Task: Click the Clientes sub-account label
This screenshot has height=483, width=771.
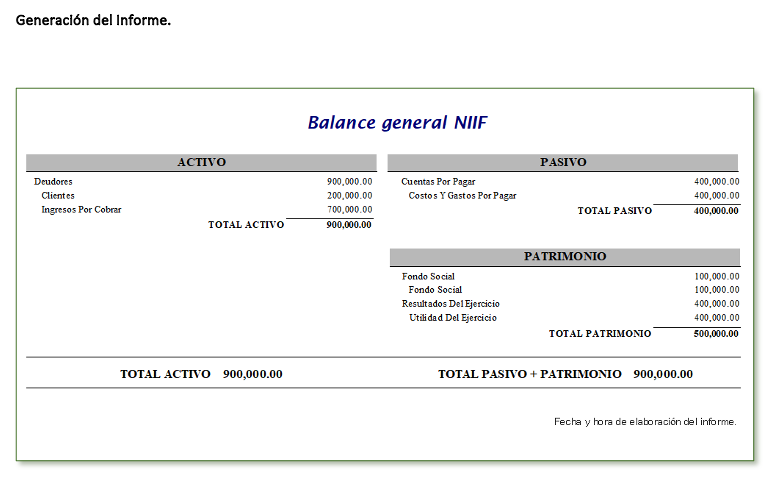Action: 58,196
